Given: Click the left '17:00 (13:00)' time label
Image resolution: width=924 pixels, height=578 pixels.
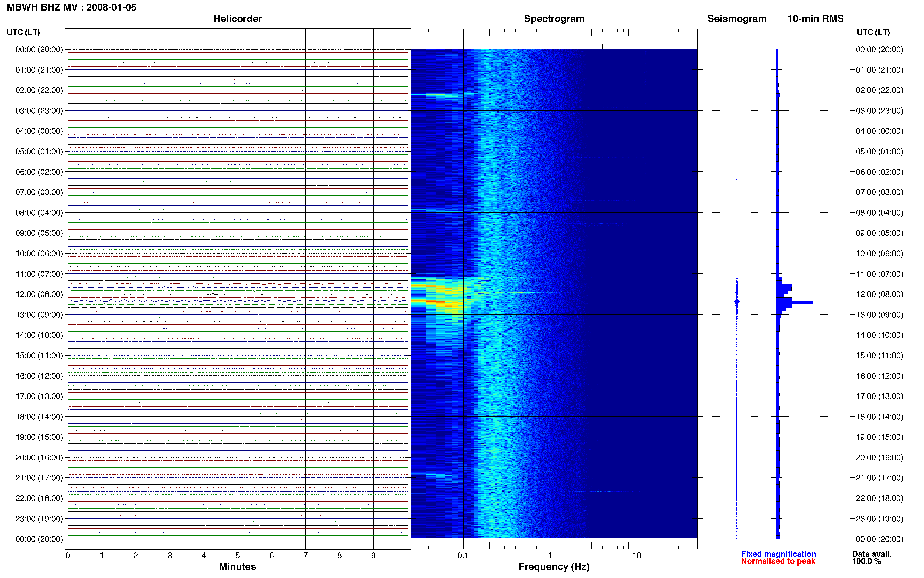Looking at the screenshot, I should tap(39, 396).
